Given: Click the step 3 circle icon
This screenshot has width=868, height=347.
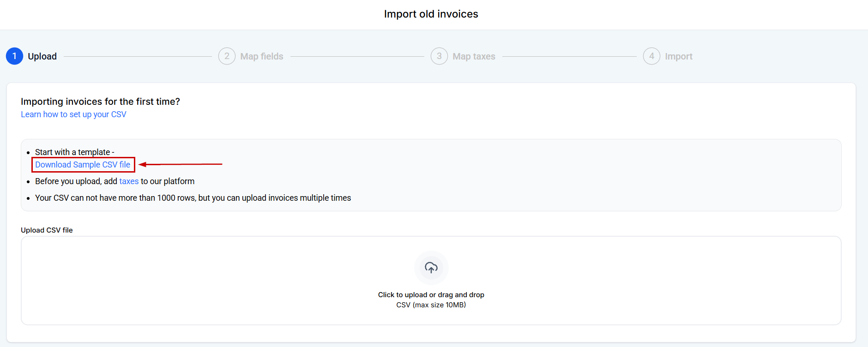Looking at the screenshot, I should [439, 56].
